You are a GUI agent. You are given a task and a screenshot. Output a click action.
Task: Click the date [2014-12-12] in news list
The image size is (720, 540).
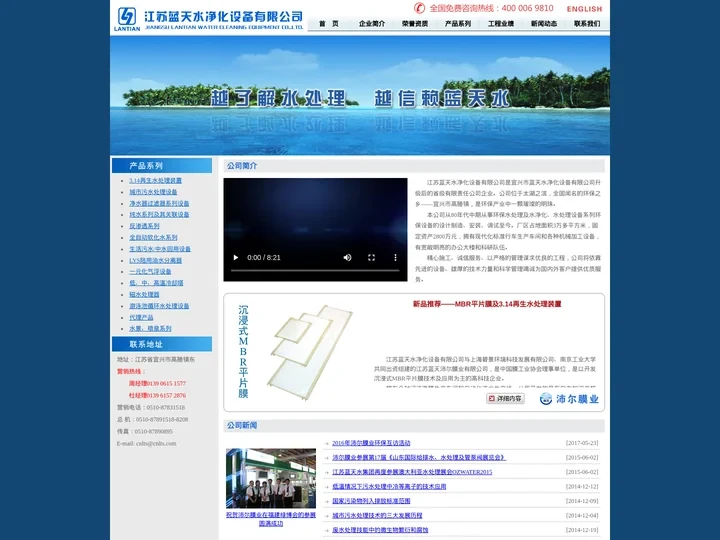tap(582, 487)
